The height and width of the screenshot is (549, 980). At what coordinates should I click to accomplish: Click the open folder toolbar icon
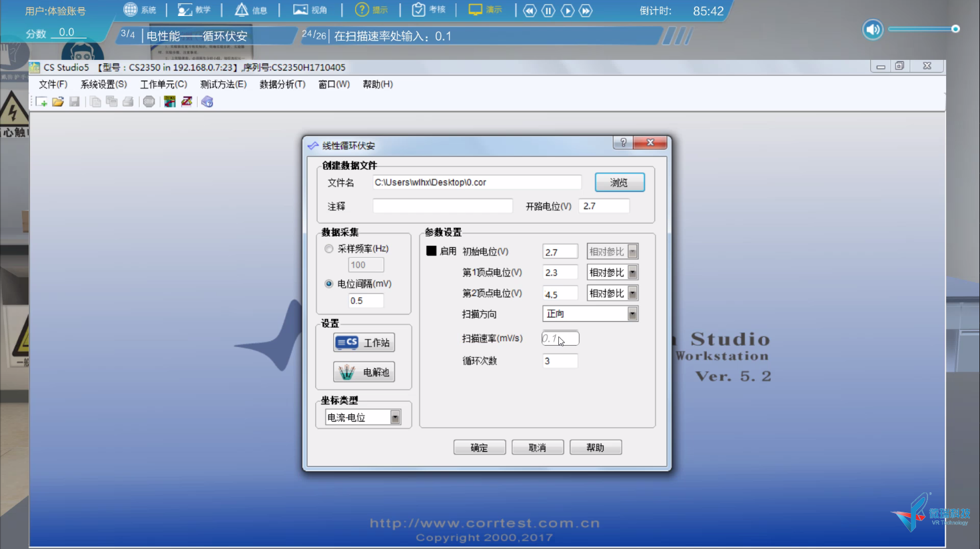tap(58, 101)
